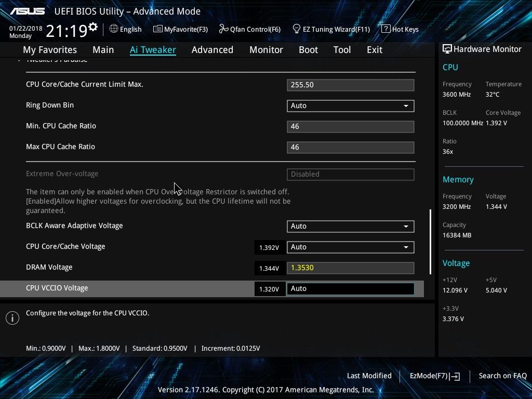The image size is (532, 399).
Task: Edit Max CPU Cache Ratio field
Action: pyautogui.click(x=351, y=147)
